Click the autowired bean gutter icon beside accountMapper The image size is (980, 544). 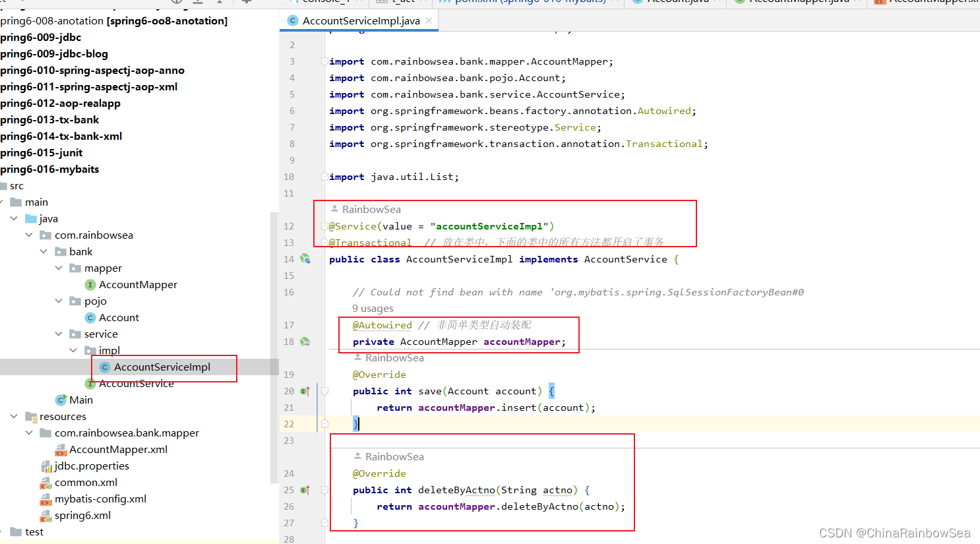[305, 342]
